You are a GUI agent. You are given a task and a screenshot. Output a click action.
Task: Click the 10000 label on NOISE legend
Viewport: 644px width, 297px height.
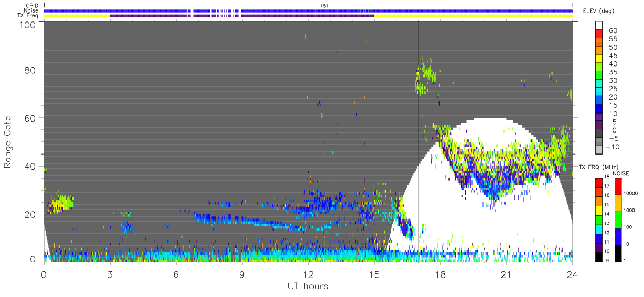pos(631,193)
